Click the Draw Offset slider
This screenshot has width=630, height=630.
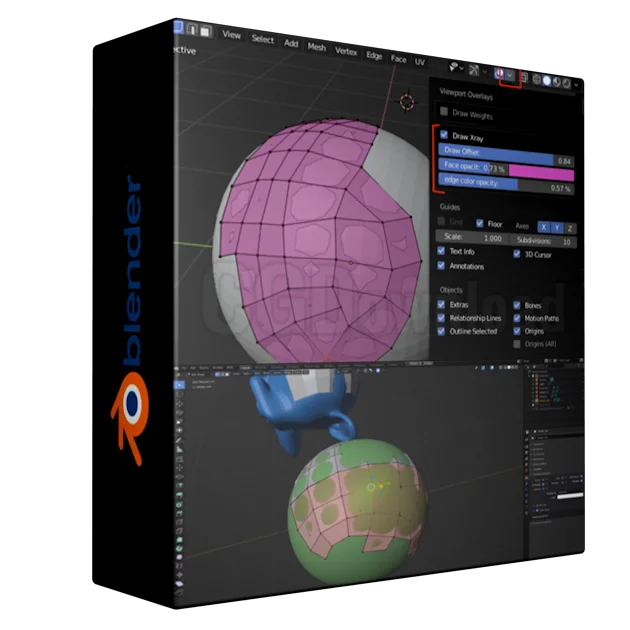point(506,155)
